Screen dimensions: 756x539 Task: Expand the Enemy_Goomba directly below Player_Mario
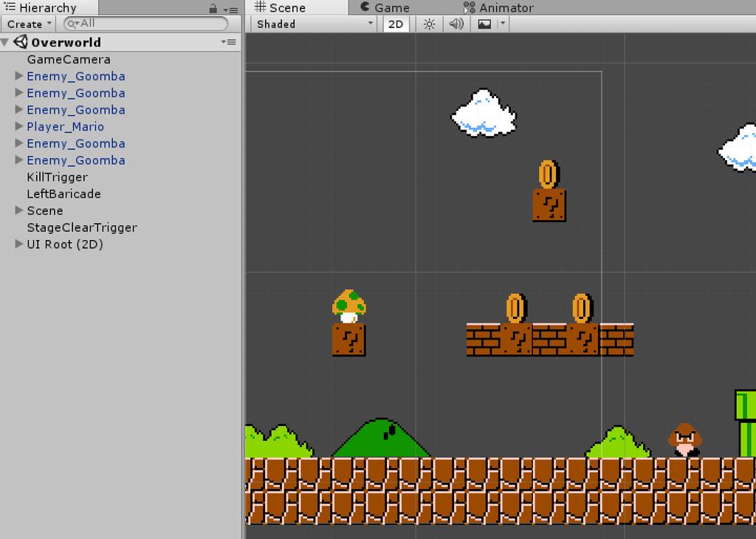tap(18, 143)
